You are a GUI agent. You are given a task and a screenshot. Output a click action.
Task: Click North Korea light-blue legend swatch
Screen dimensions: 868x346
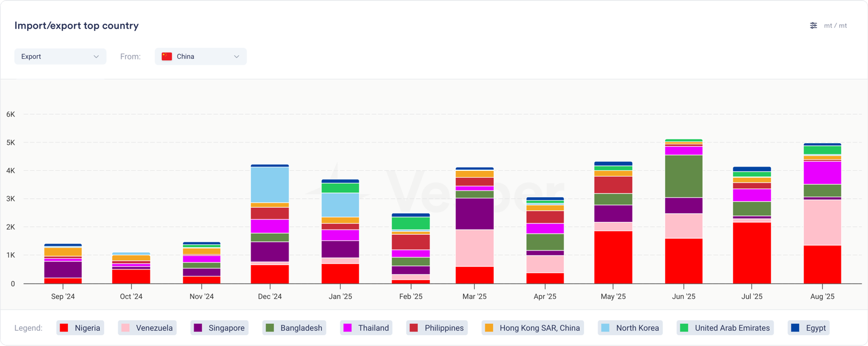pyautogui.click(x=605, y=328)
